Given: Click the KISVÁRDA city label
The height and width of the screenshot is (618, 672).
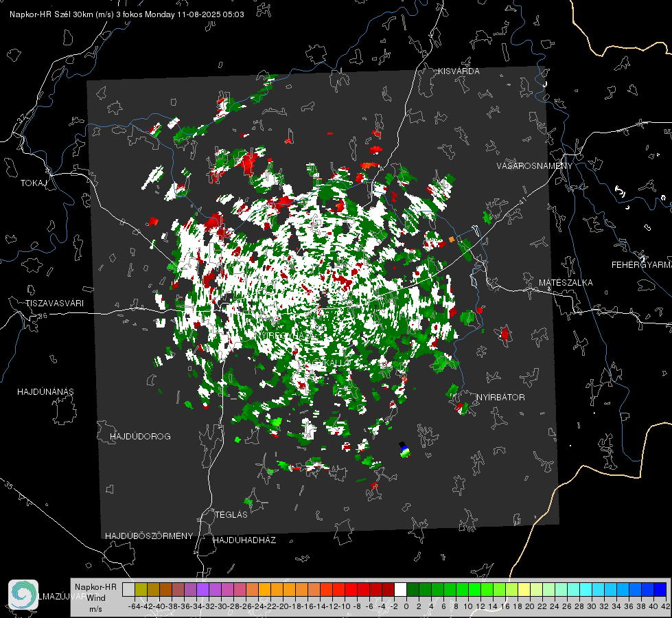Looking at the screenshot, I should click(x=459, y=71).
